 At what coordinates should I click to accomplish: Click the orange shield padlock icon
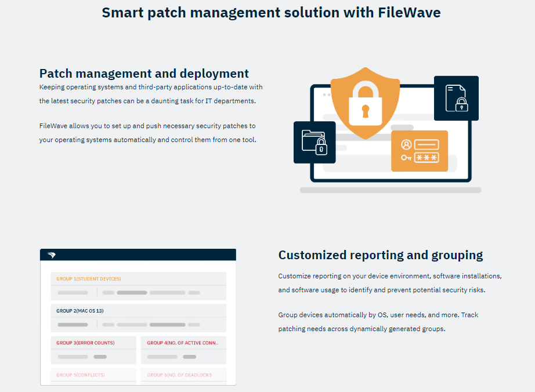tap(364, 104)
